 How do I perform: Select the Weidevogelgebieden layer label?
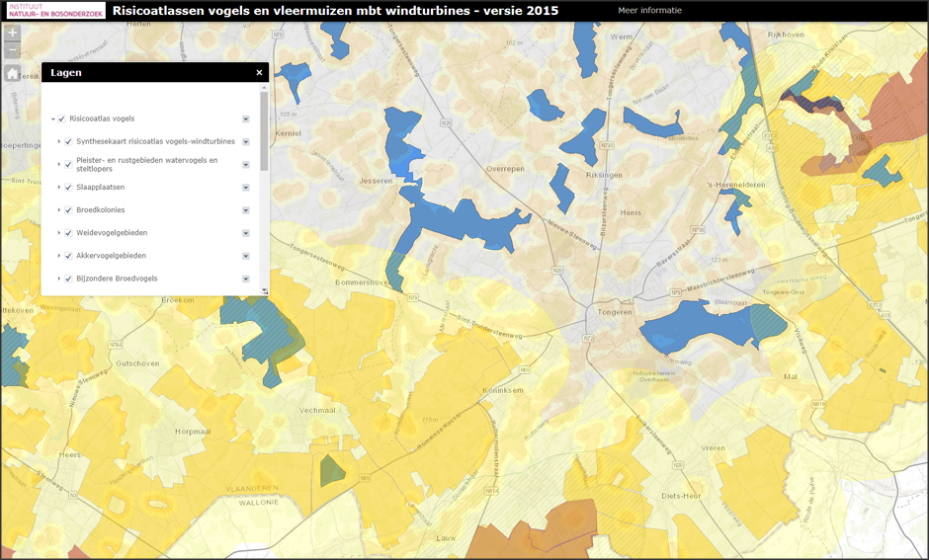(x=112, y=233)
